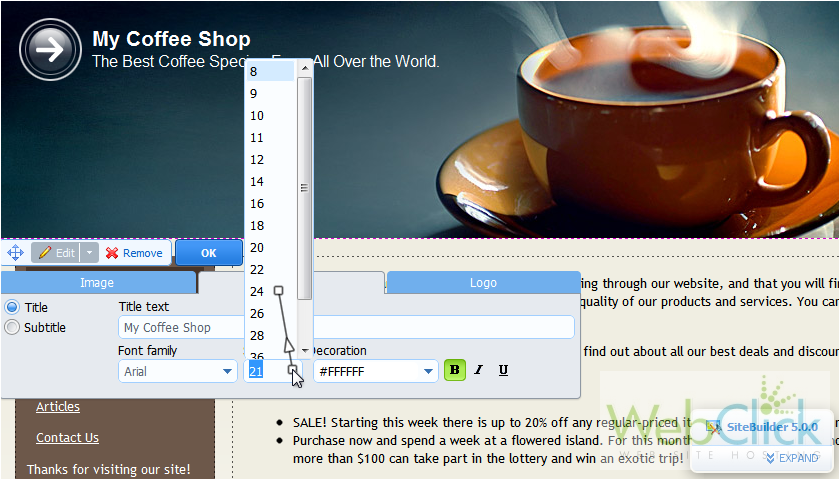Choose font size 14 from list

(269, 181)
